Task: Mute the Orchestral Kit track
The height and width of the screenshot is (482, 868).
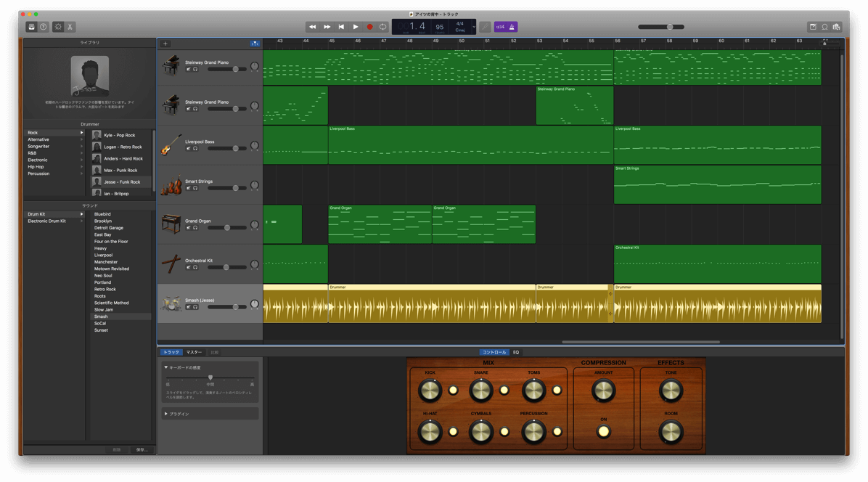Action: click(x=188, y=267)
